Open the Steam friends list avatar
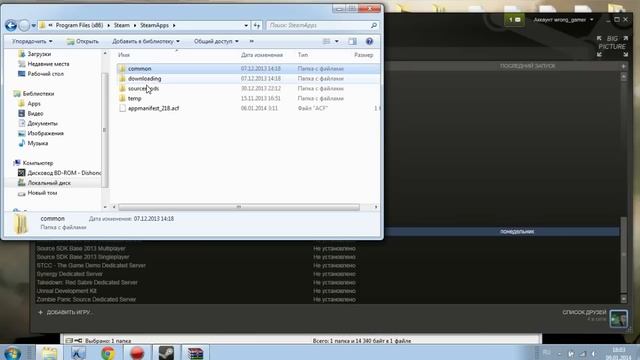Screen dimensions: 640x360 click(619, 319)
